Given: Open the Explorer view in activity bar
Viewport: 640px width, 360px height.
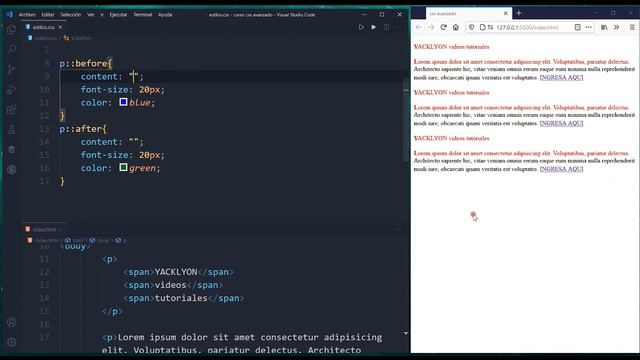Looking at the screenshot, I should [11, 29].
